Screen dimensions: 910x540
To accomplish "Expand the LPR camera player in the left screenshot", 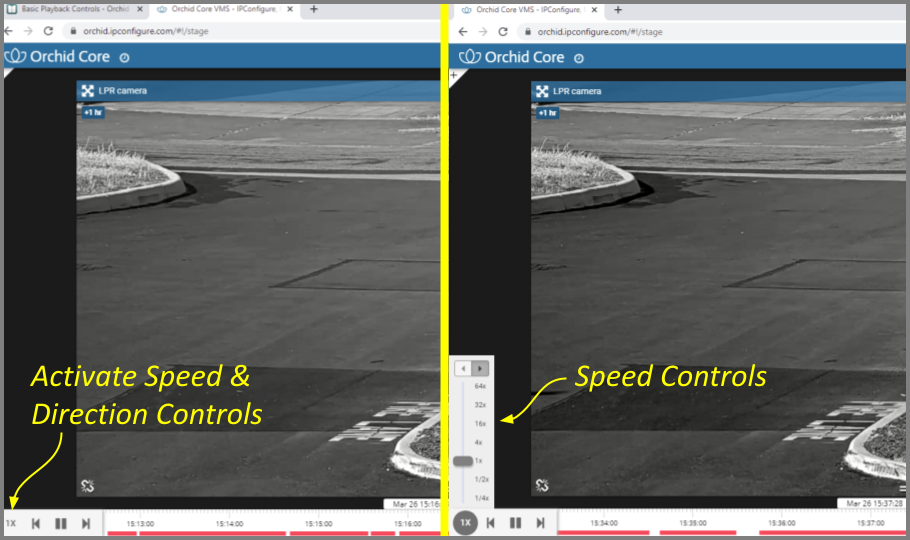I will click(88, 91).
